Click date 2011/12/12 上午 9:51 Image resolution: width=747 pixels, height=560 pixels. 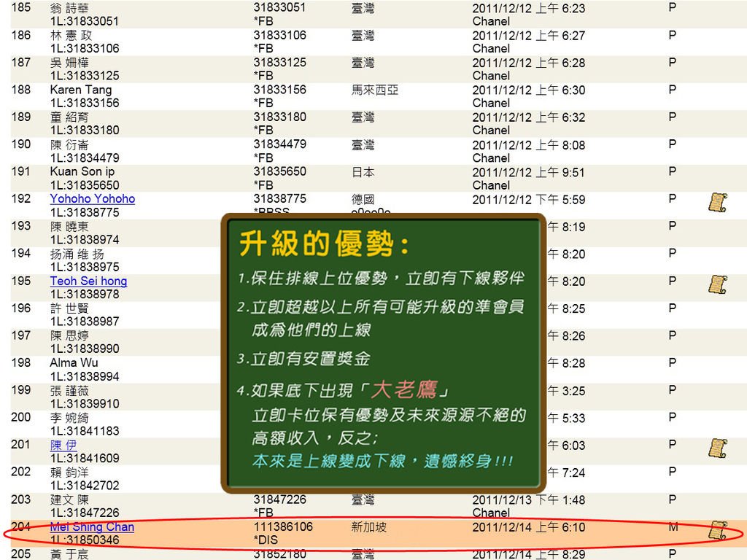[x=528, y=172]
